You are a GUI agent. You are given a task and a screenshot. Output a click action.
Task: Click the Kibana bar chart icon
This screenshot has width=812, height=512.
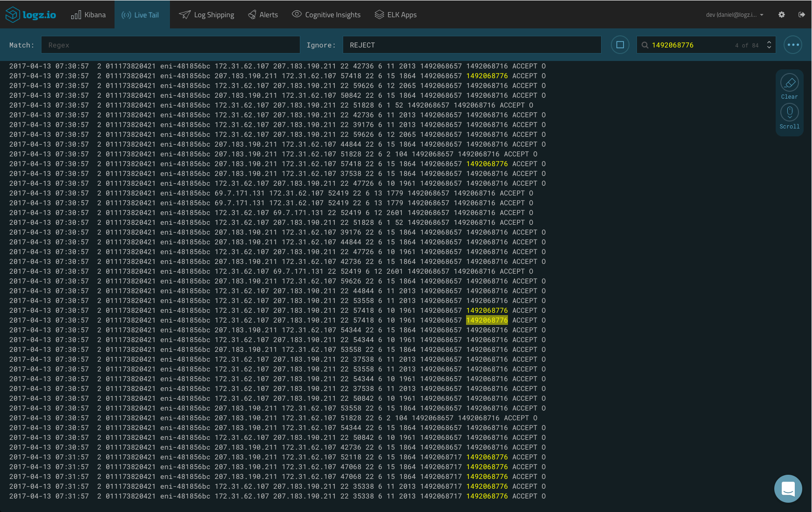pyautogui.click(x=76, y=15)
